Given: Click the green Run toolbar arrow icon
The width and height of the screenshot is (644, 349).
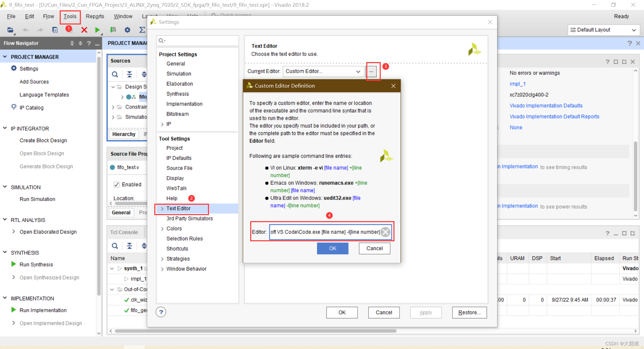Looking at the screenshot, I should (97, 30).
